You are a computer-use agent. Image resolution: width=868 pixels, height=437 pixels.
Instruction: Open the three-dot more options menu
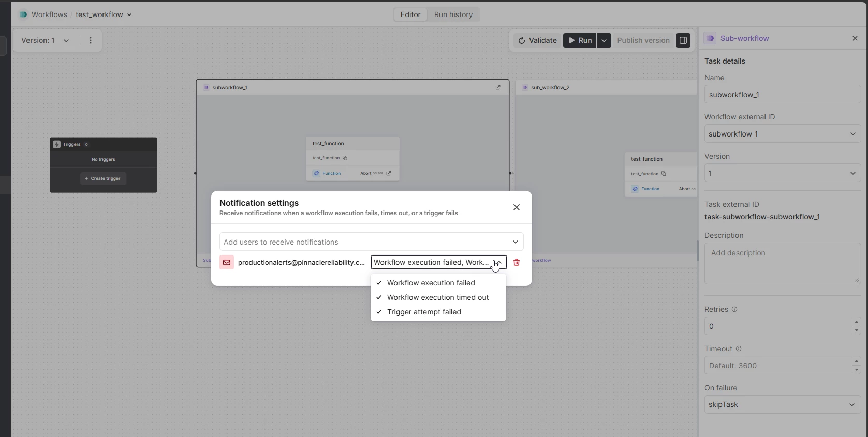pyautogui.click(x=91, y=40)
